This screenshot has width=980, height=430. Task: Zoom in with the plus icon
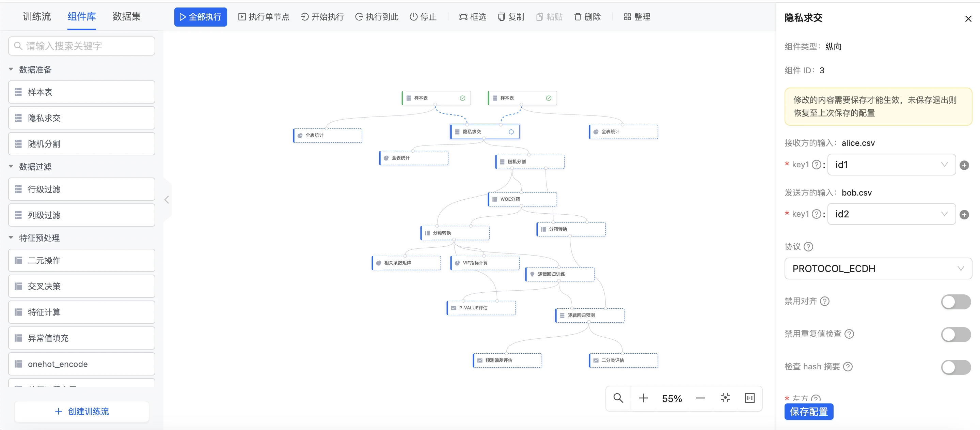643,398
